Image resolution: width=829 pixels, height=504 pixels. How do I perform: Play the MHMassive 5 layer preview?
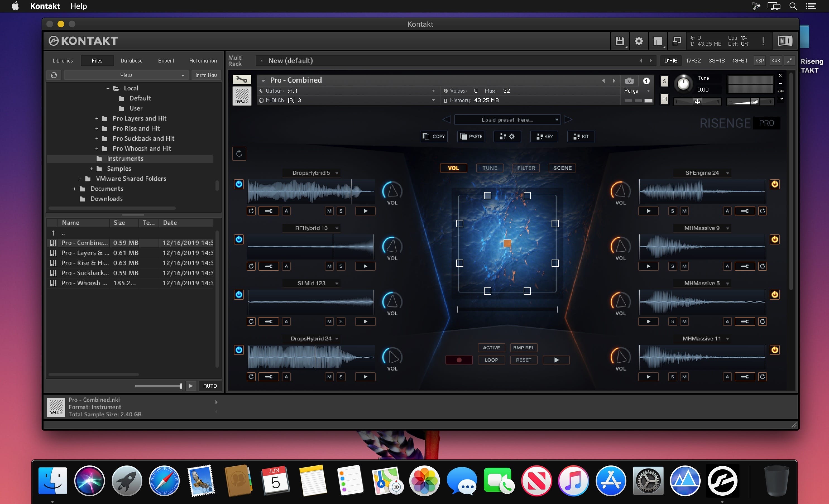tap(648, 321)
